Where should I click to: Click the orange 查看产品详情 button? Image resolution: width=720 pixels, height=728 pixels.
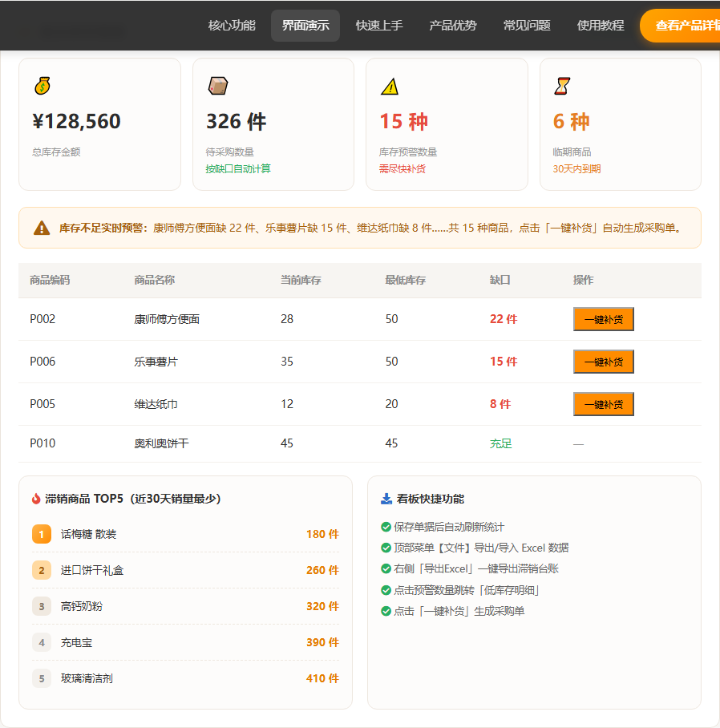(680, 26)
